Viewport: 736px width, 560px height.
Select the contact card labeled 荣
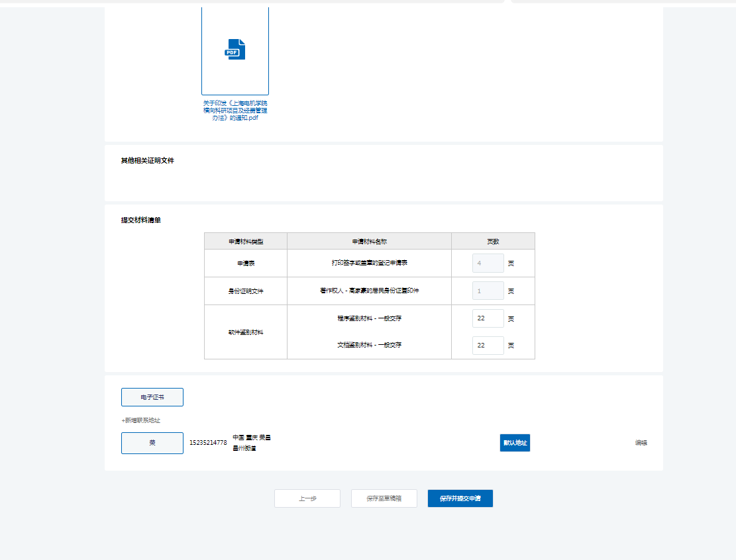click(152, 443)
